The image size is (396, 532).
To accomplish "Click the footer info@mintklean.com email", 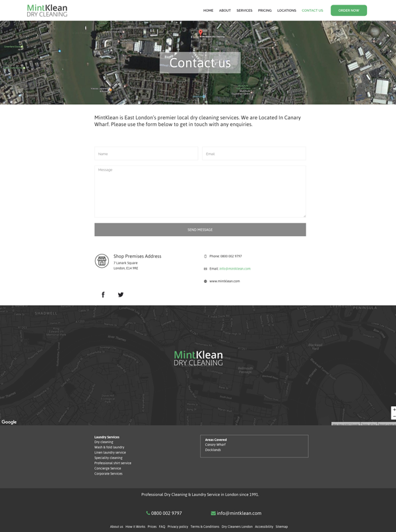I will [x=239, y=513].
